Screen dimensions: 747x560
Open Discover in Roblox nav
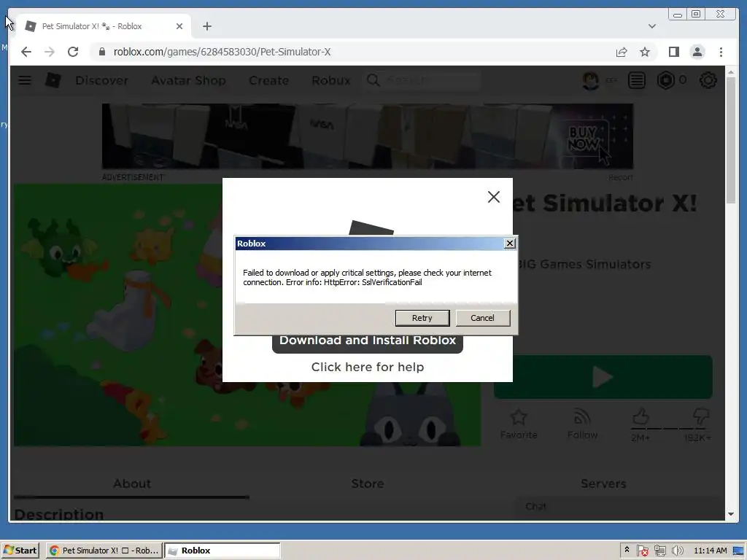click(x=102, y=80)
